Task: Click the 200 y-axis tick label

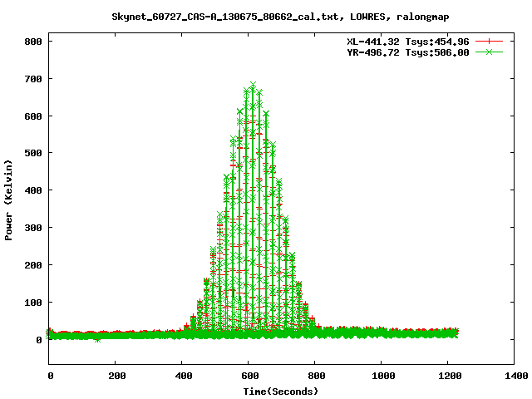Action: pyautogui.click(x=33, y=265)
